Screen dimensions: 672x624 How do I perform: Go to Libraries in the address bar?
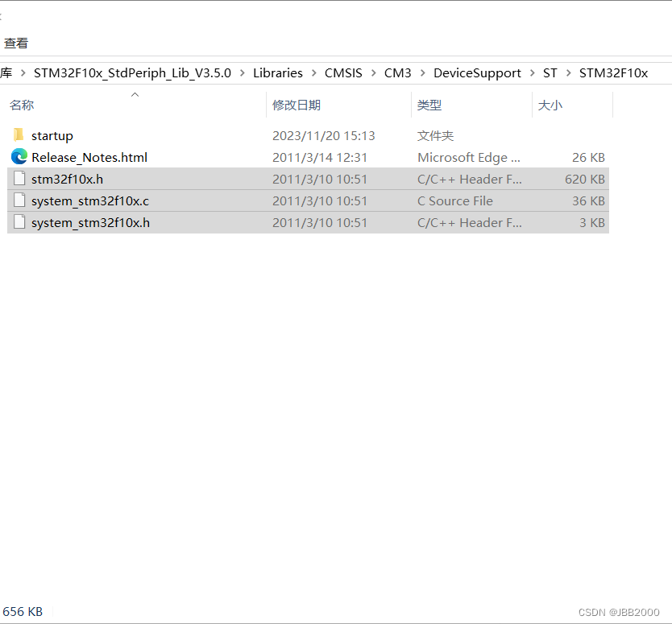click(278, 73)
